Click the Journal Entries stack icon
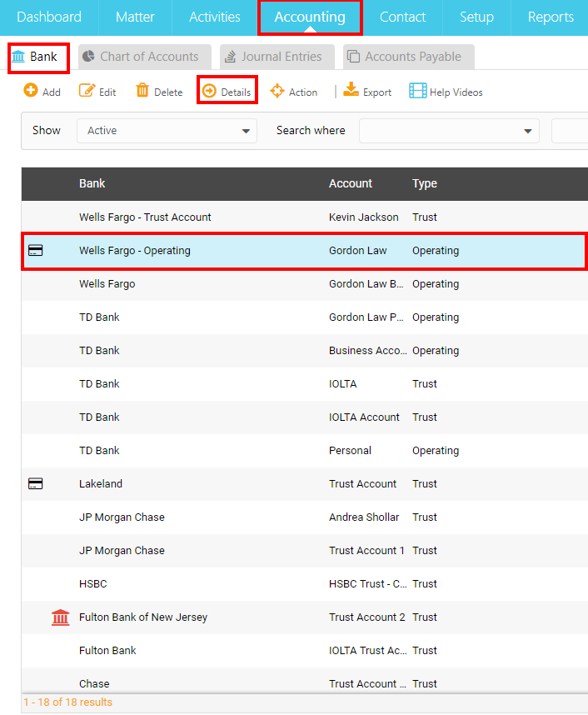Image resolution: width=588 pixels, height=715 pixels. coord(231,57)
